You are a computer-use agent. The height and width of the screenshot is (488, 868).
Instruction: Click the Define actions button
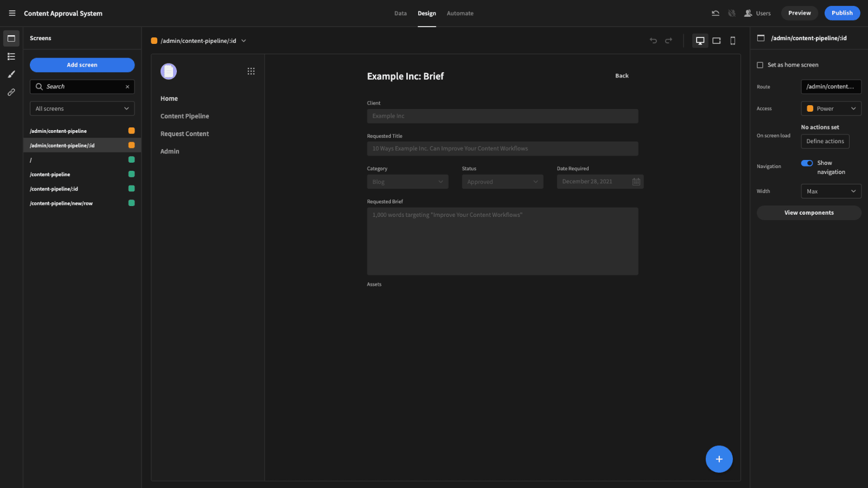(x=825, y=142)
